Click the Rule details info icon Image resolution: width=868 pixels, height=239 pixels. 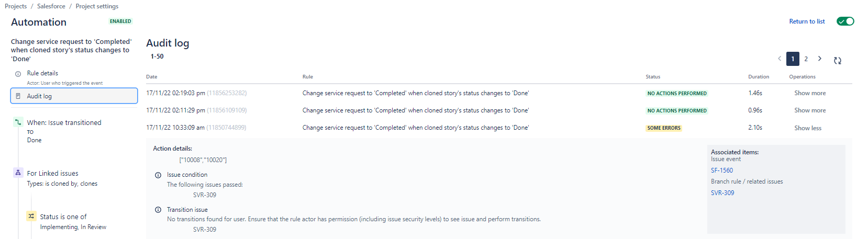click(x=18, y=74)
